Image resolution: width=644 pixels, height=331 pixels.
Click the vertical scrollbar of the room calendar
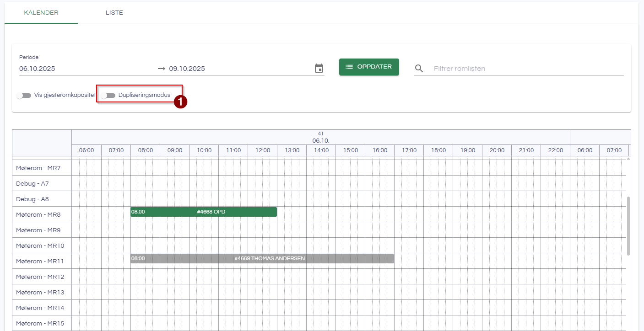pyautogui.click(x=628, y=226)
